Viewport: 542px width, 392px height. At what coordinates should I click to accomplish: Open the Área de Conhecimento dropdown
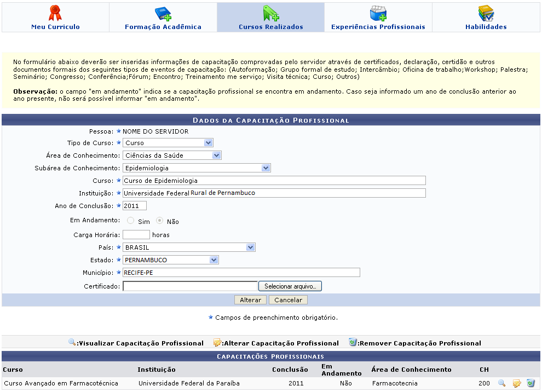[x=216, y=155]
